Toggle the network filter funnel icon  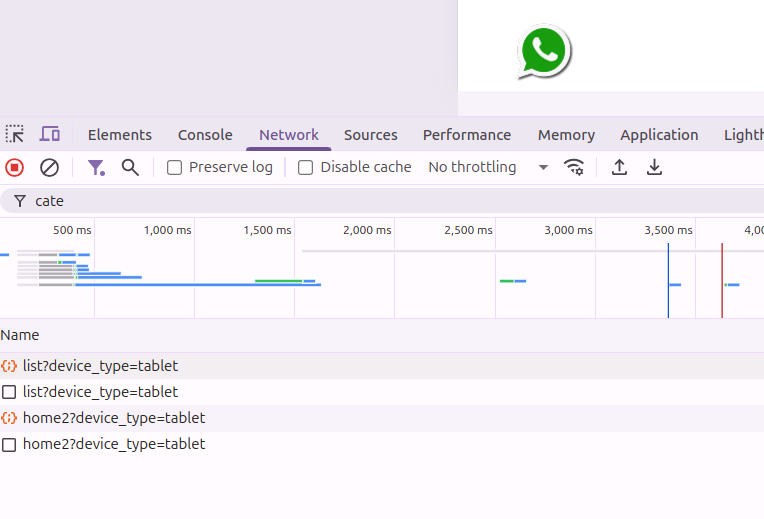[x=96, y=167]
